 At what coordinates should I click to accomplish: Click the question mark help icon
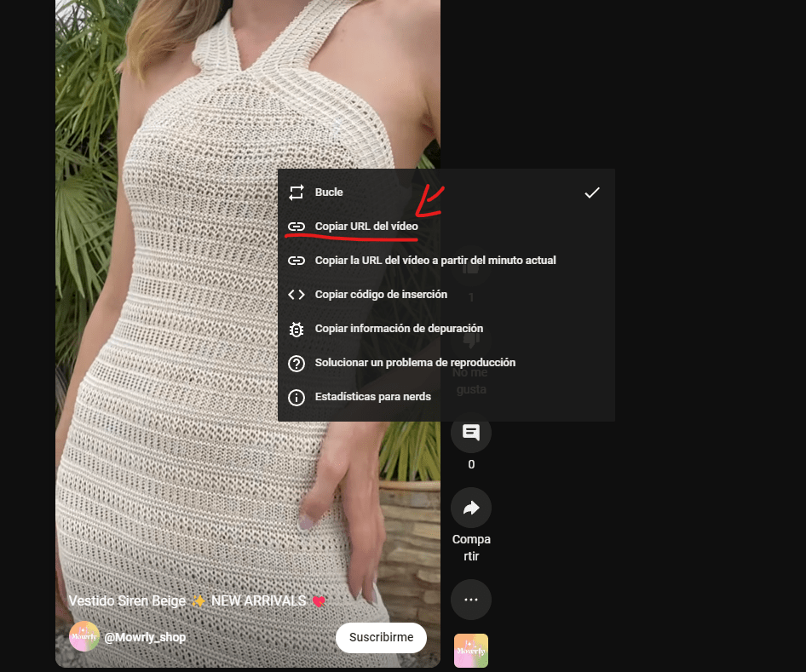click(x=296, y=363)
